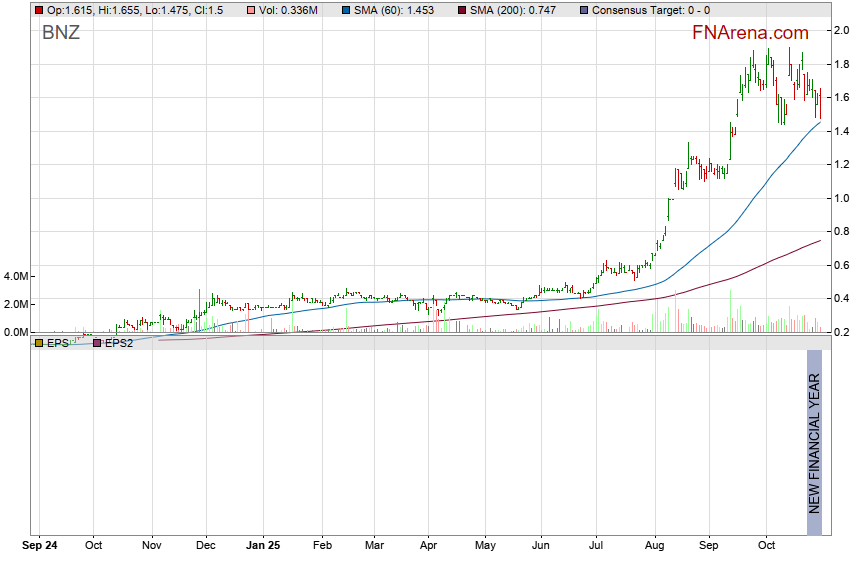Click the 2.0 price axis label
859x566 pixels.
[842, 30]
